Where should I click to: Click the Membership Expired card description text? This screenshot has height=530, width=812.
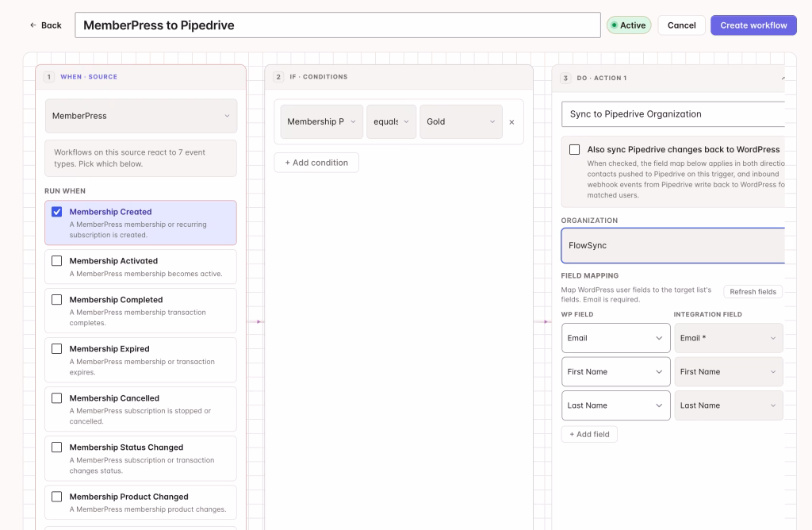click(x=142, y=367)
